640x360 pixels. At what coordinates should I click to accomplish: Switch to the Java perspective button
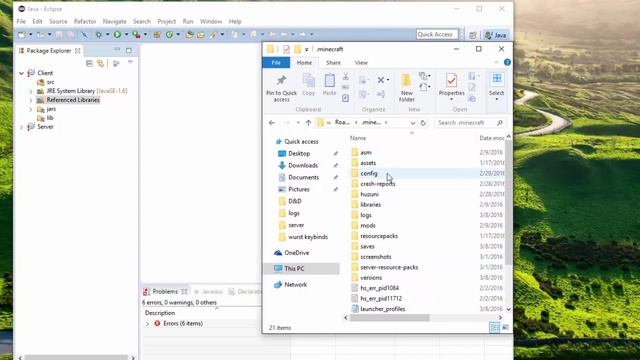click(496, 35)
